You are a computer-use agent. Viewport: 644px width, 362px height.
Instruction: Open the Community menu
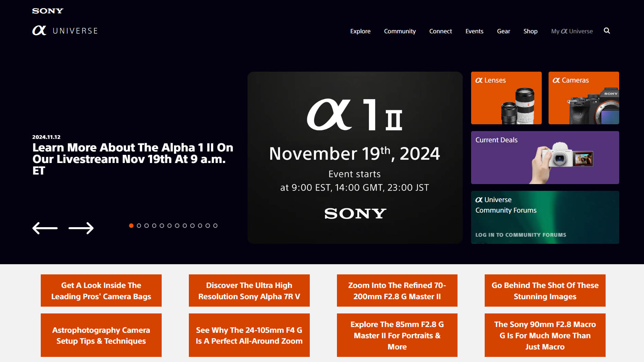[x=400, y=31]
